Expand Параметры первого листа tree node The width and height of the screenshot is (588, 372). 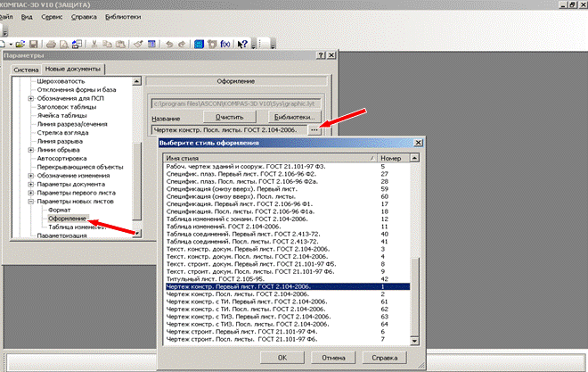coord(31,193)
